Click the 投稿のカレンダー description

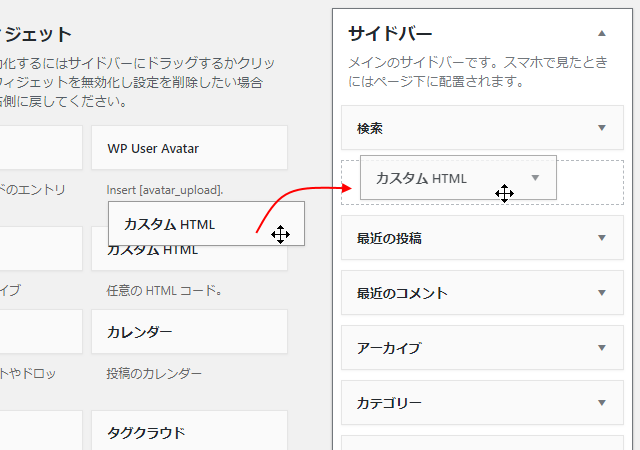[x=154, y=373]
